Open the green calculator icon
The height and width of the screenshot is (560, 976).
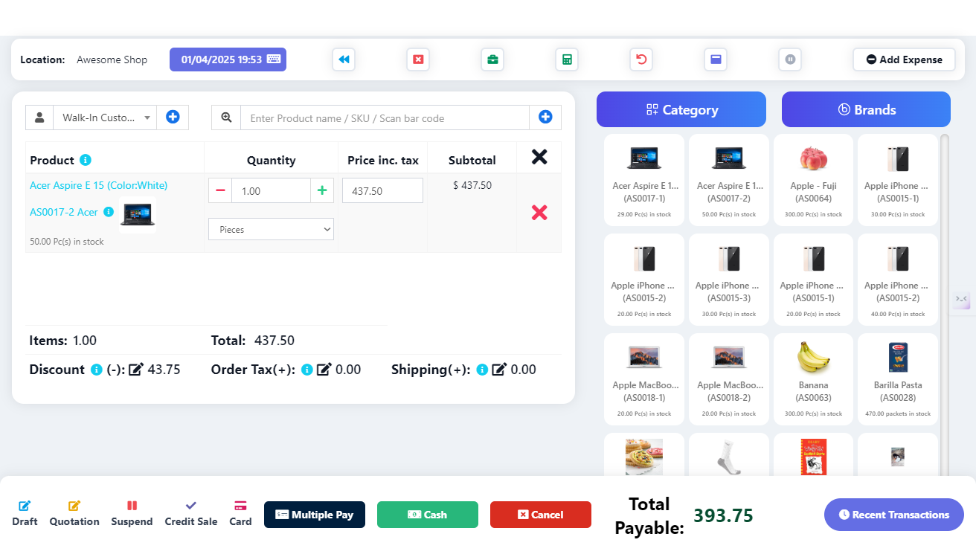click(567, 59)
